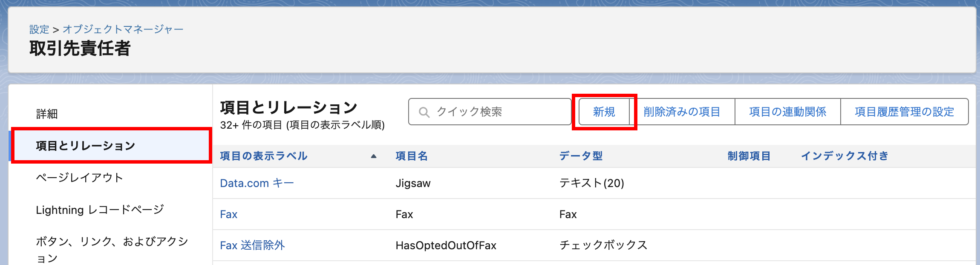Sort by 項目名 column header
Screen dimensions: 980x265
tap(411, 156)
